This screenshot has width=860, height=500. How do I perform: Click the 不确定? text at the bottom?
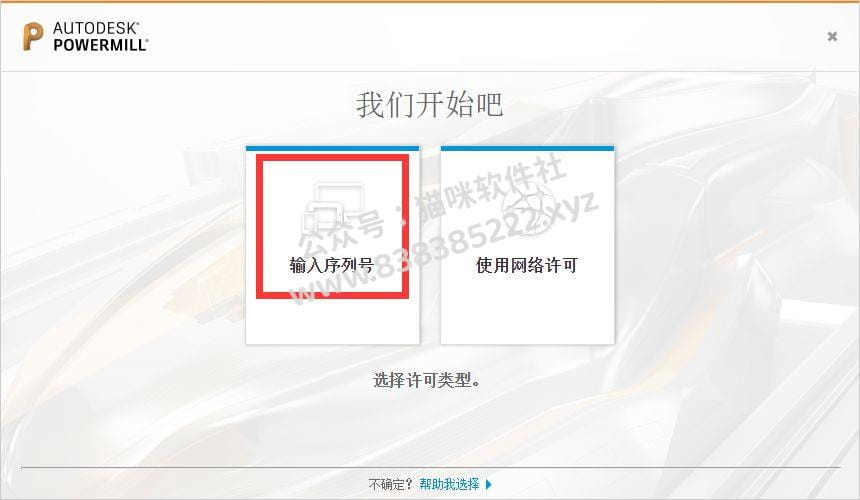[390, 484]
